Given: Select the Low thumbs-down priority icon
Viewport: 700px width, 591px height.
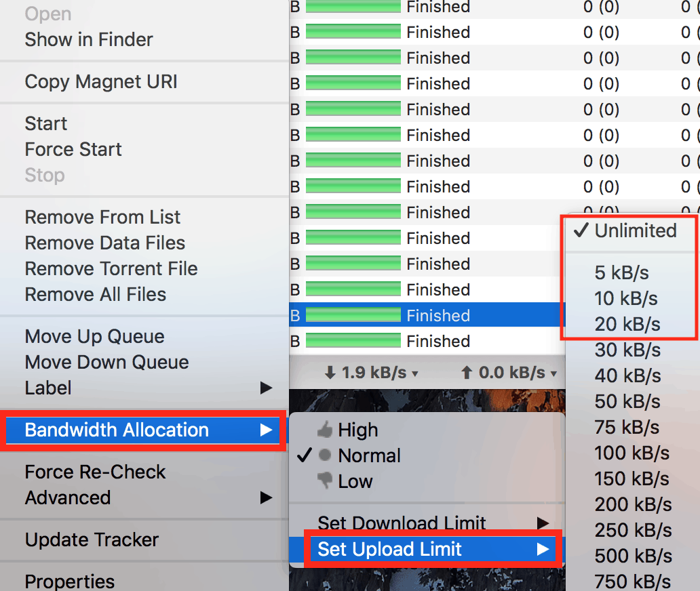Looking at the screenshot, I should [326, 481].
